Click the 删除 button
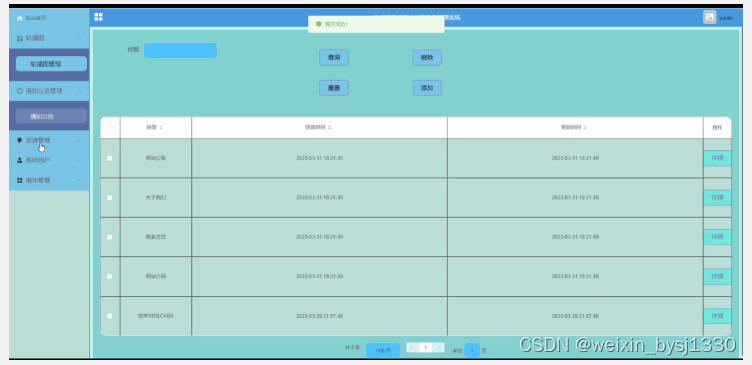 (427, 58)
